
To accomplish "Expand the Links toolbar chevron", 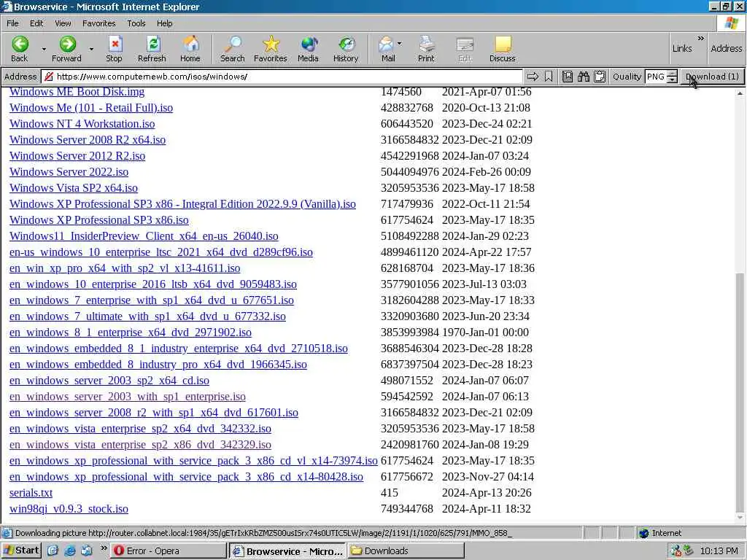I will coord(701,38).
